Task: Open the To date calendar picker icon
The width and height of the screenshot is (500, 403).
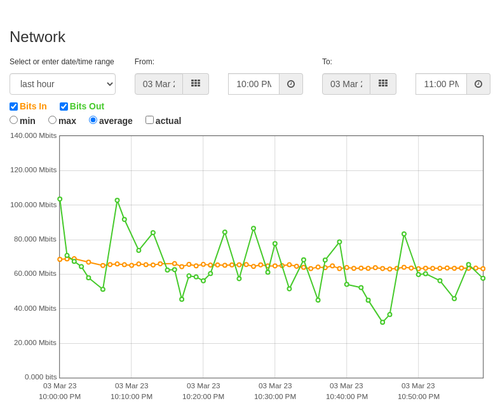Action: 383,84
